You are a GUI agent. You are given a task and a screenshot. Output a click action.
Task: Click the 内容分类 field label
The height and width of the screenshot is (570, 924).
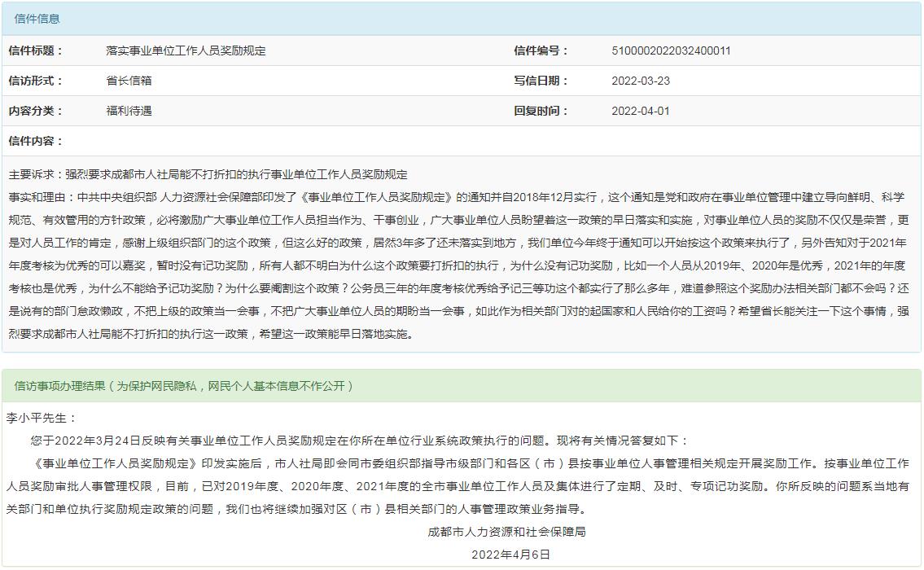tap(35, 111)
